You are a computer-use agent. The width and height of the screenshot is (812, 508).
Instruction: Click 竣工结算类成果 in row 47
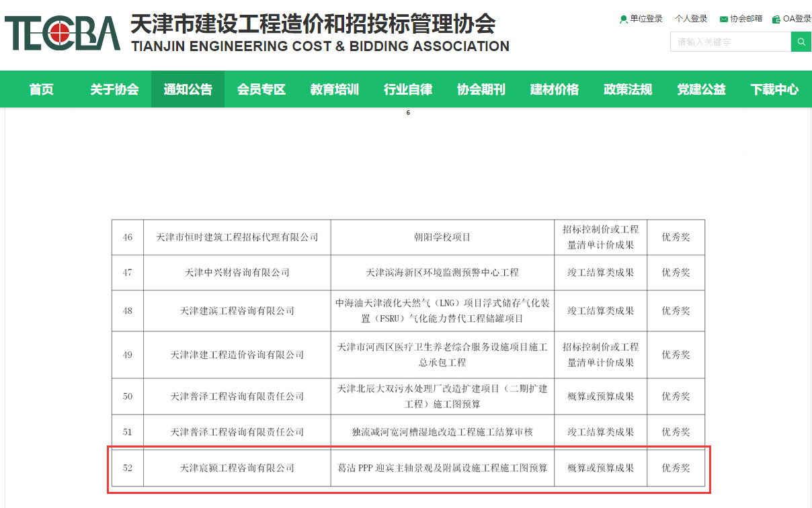coord(601,272)
